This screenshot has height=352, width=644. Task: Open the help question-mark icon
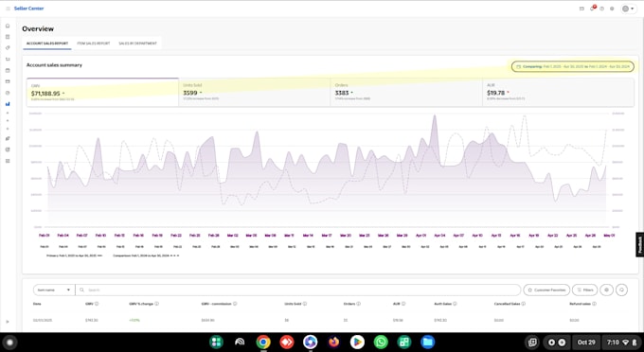(x=601, y=9)
